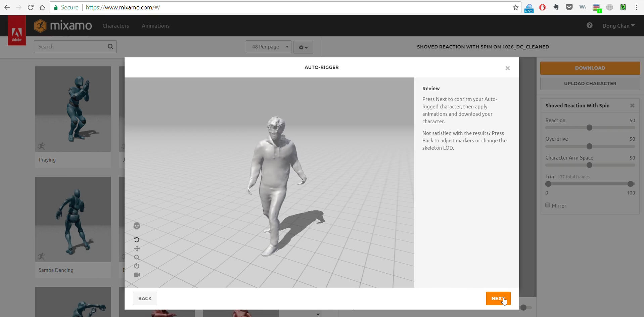Click the walking-figure icon on the Samba Dancing thumbnail
The width and height of the screenshot is (644, 317).
coord(41,257)
